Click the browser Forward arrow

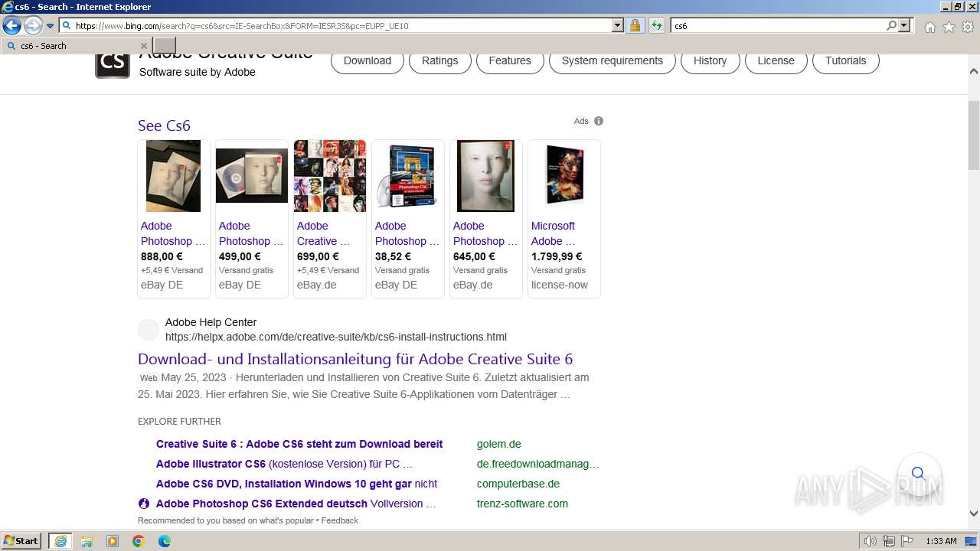click(33, 25)
